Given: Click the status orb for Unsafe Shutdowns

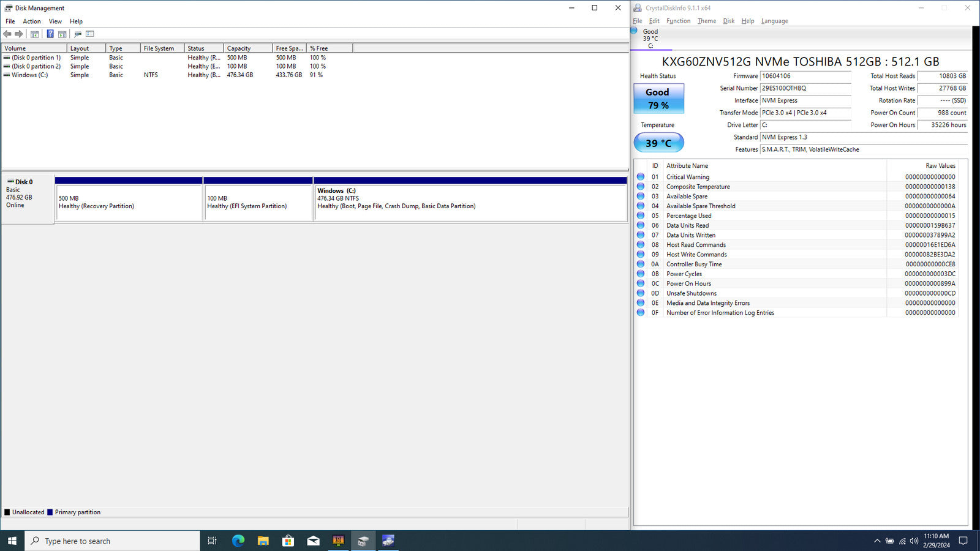Looking at the screenshot, I should [x=641, y=293].
